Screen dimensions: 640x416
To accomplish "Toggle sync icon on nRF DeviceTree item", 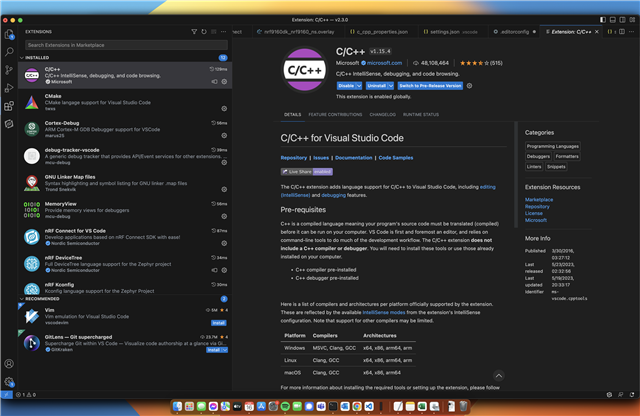I will (x=214, y=270).
